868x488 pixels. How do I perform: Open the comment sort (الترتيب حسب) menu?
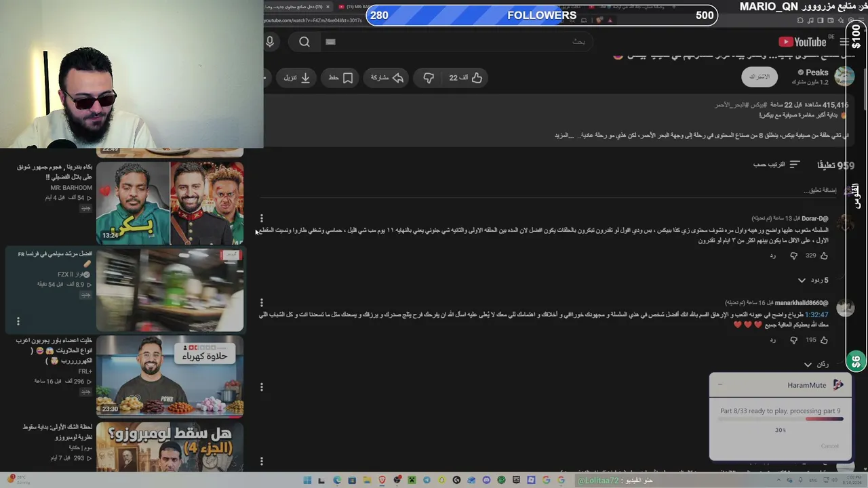point(776,165)
